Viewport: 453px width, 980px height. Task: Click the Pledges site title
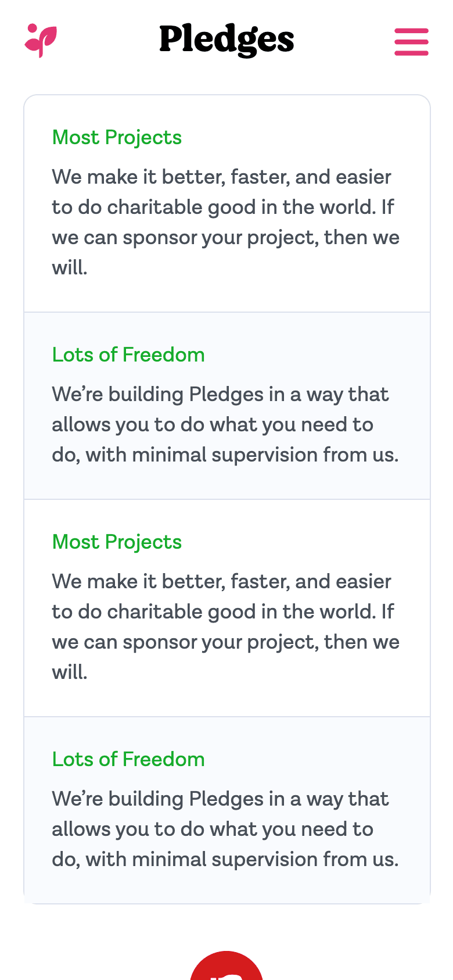[x=227, y=40]
